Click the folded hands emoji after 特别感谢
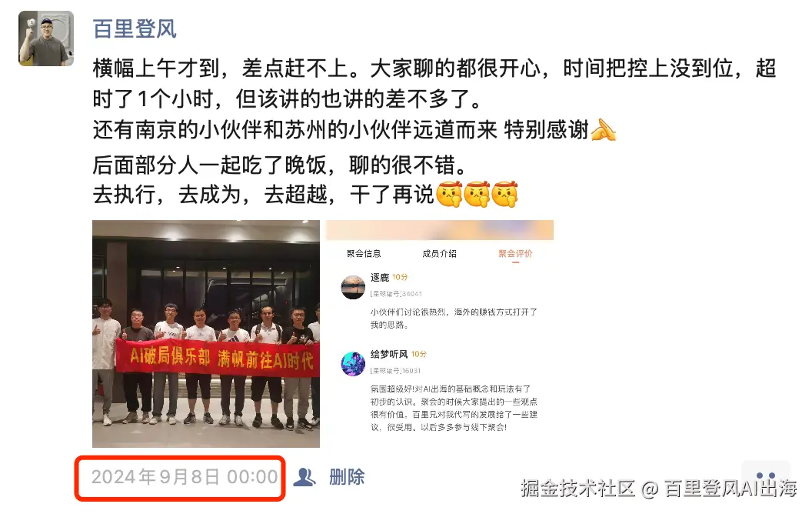The height and width of the screenshot is (514, 812). click(x=604, y=129)
